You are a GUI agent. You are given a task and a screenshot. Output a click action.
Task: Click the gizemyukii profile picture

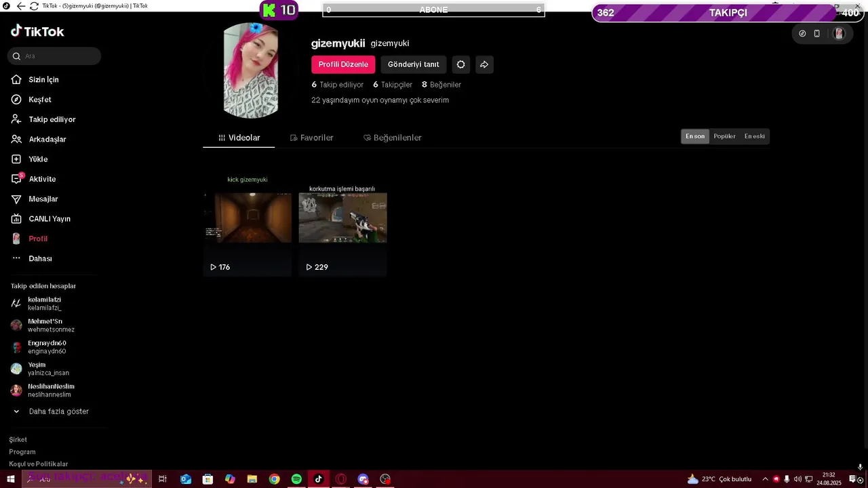251,70
